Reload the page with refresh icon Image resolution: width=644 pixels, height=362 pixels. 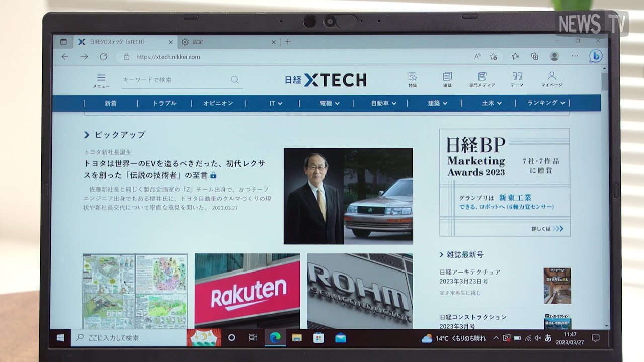point(103,57)
